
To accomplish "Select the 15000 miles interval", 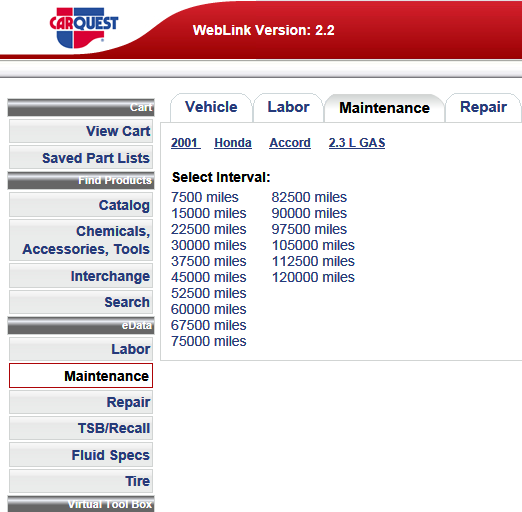I will (x=209, y=213).
